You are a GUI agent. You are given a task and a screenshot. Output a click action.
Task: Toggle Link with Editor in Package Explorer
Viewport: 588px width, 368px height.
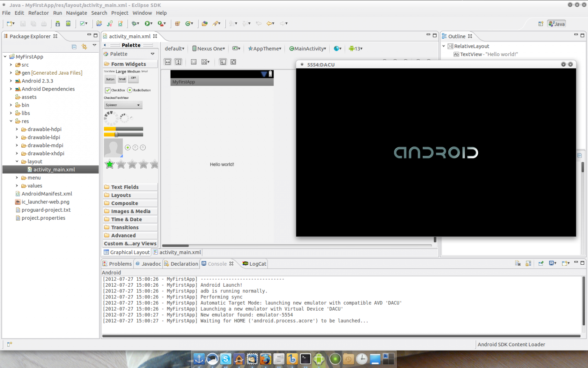coord(85,47)
